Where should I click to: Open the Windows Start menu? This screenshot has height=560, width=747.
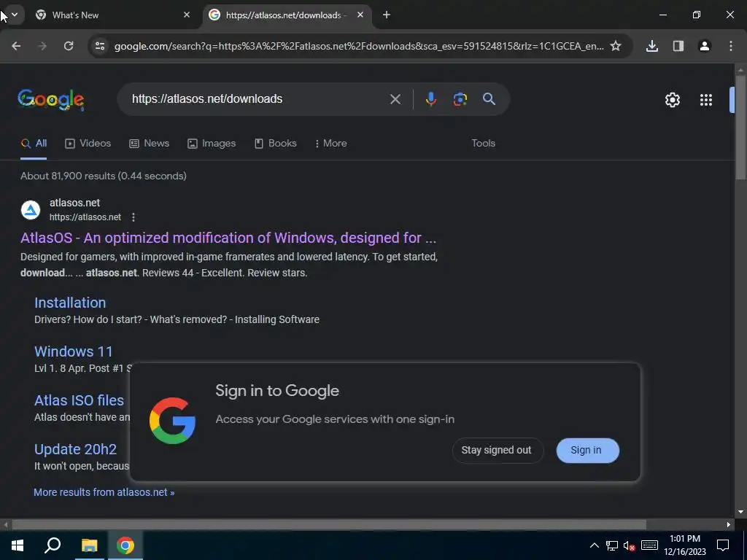(x=18, y=545)
